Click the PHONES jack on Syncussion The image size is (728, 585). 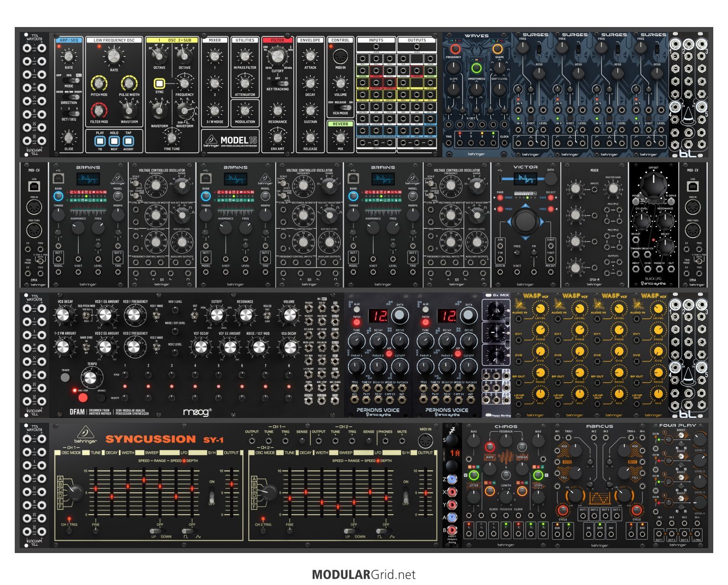(x=385, y=441)
